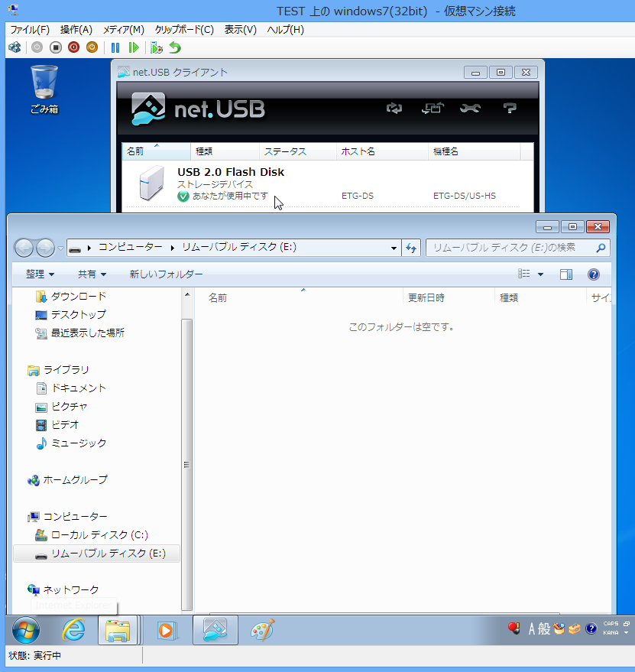Open net.USB settings wrench icon
Screen dimensions: 635x672
click(x=470, y=108)
